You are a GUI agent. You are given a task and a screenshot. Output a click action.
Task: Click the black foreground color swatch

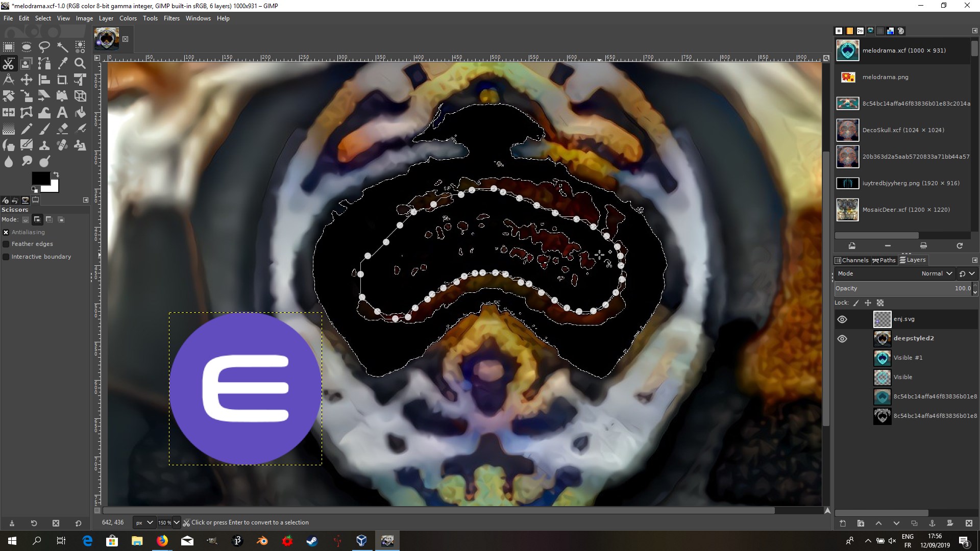point(40,178)
